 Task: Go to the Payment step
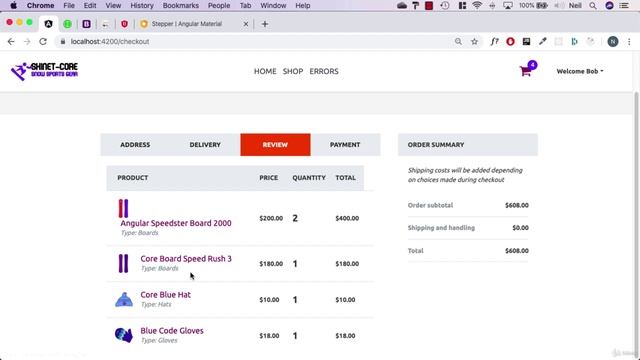(x=345, y=145)
